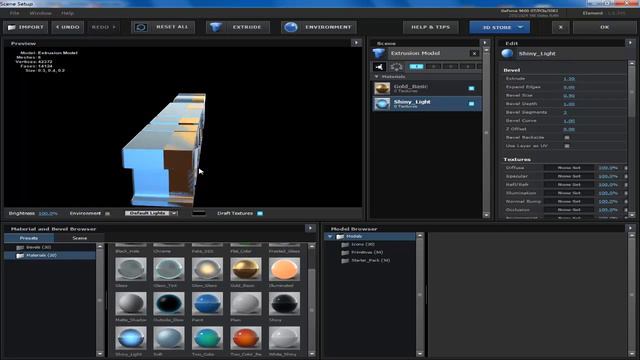
Task: Open the File menu
Action: [x=15, y=13]
